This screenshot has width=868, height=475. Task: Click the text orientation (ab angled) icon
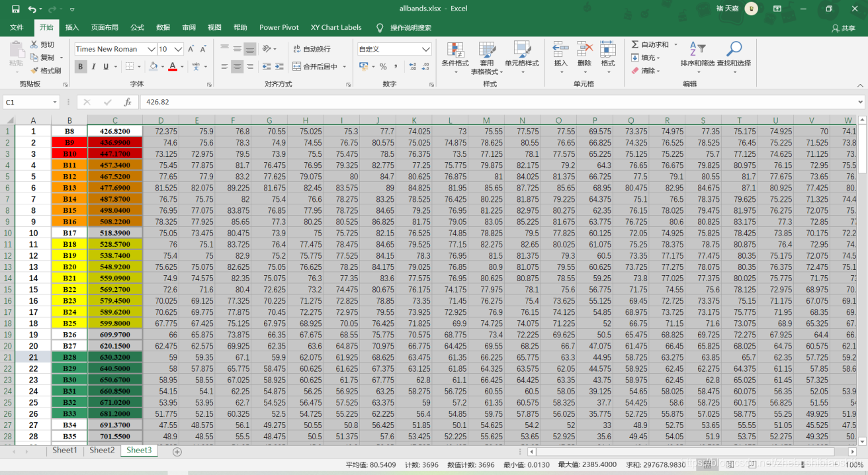(x=267, y=49)
